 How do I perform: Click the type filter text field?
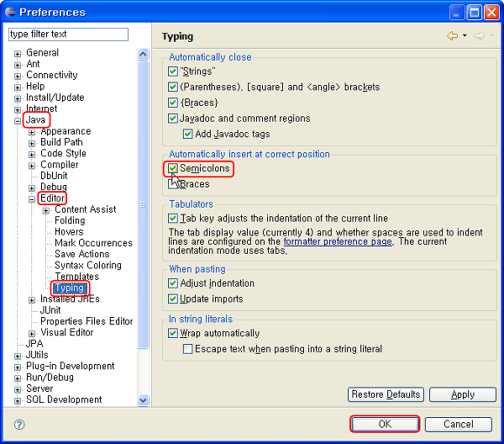click(x=68, y=34)
